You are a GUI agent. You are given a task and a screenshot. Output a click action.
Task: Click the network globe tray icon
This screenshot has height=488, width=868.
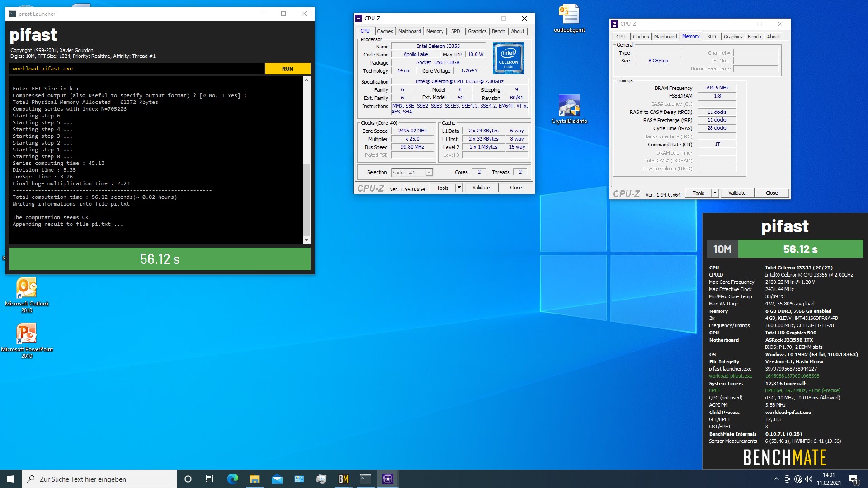pos(798,479)
